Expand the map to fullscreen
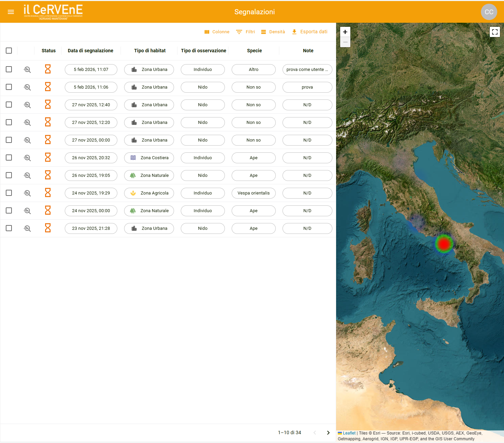 [495, 32]
